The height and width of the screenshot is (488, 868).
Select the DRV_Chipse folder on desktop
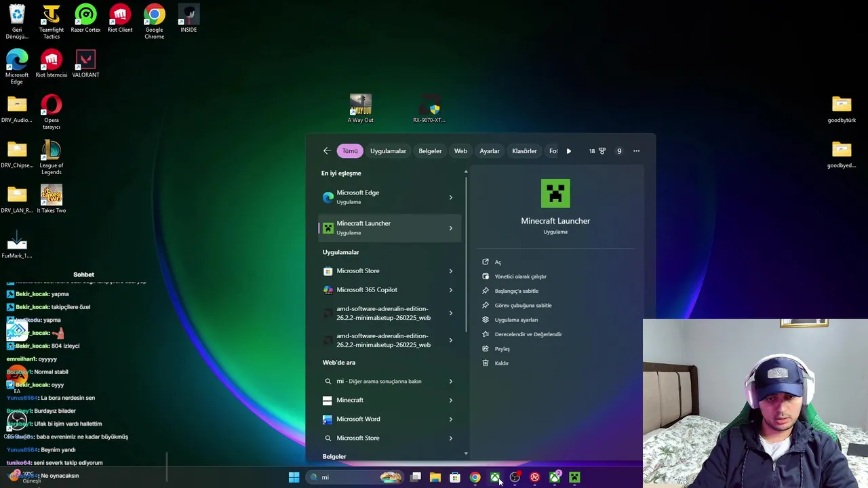(17, 155)
